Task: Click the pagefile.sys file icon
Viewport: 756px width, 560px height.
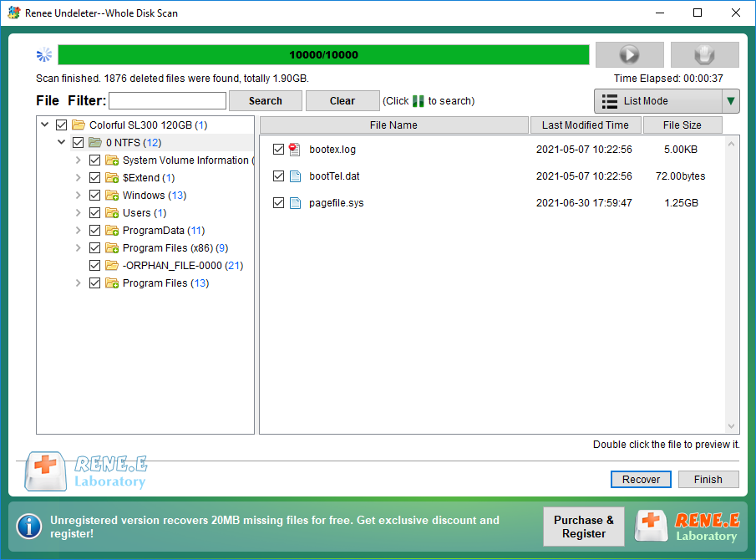Action: coord(295,203)
